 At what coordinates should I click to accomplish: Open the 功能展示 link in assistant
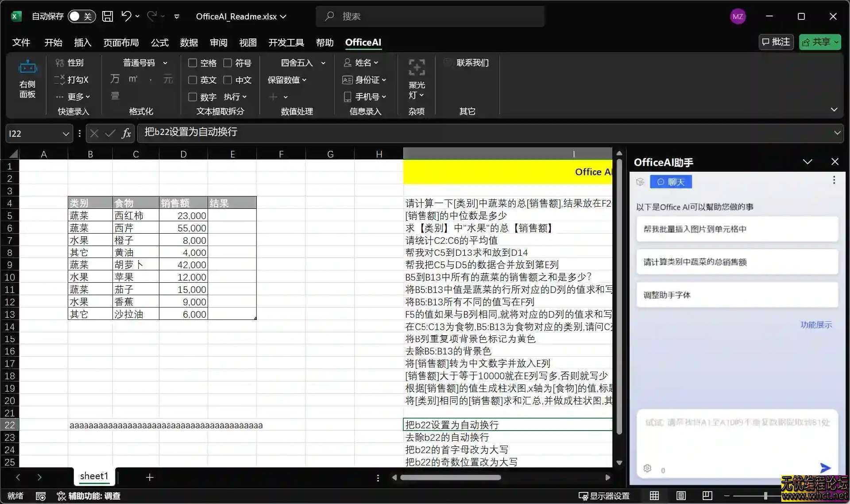point(816,324)
